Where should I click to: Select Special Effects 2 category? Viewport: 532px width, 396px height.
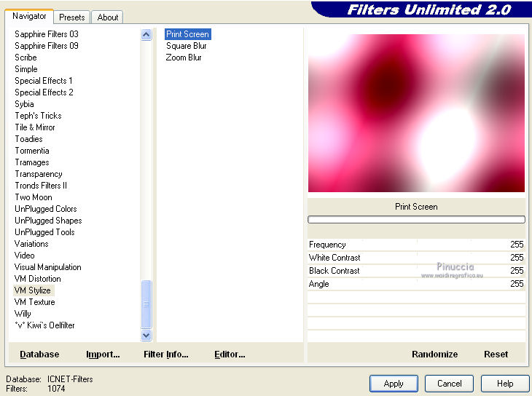tap(44, 92)
